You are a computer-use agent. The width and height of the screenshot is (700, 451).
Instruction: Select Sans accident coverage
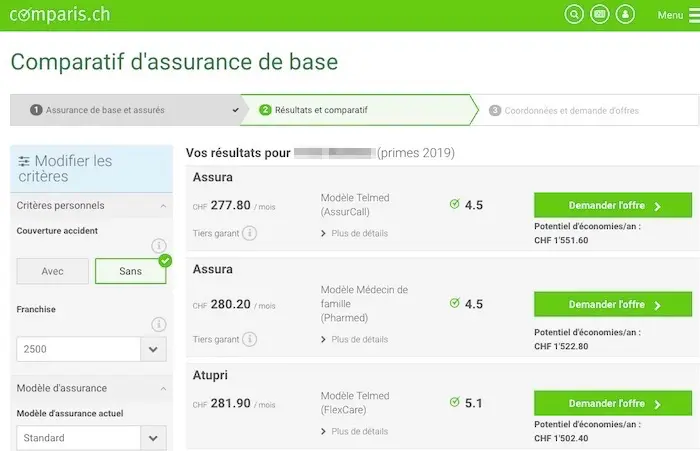130,271
